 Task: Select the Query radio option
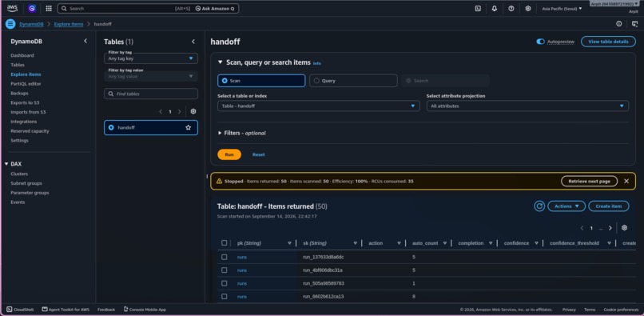pos(353,81)
